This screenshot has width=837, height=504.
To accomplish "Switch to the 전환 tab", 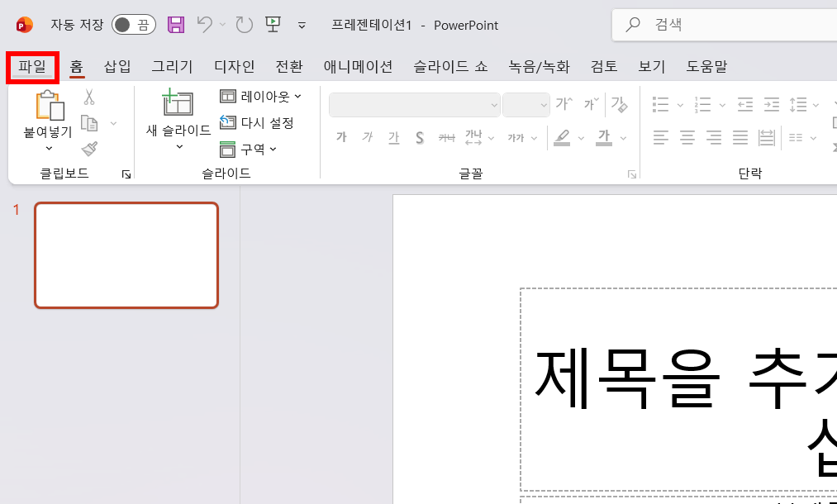I will pos(289,67).
